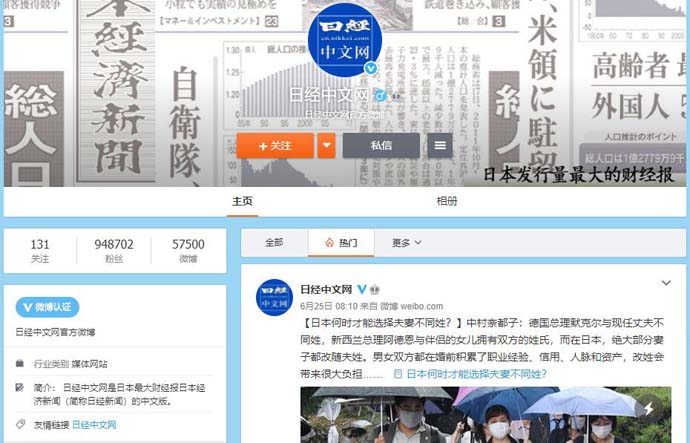Expand the 更多 filter dropdown
The image size is (690, 443).
point(407,242)
